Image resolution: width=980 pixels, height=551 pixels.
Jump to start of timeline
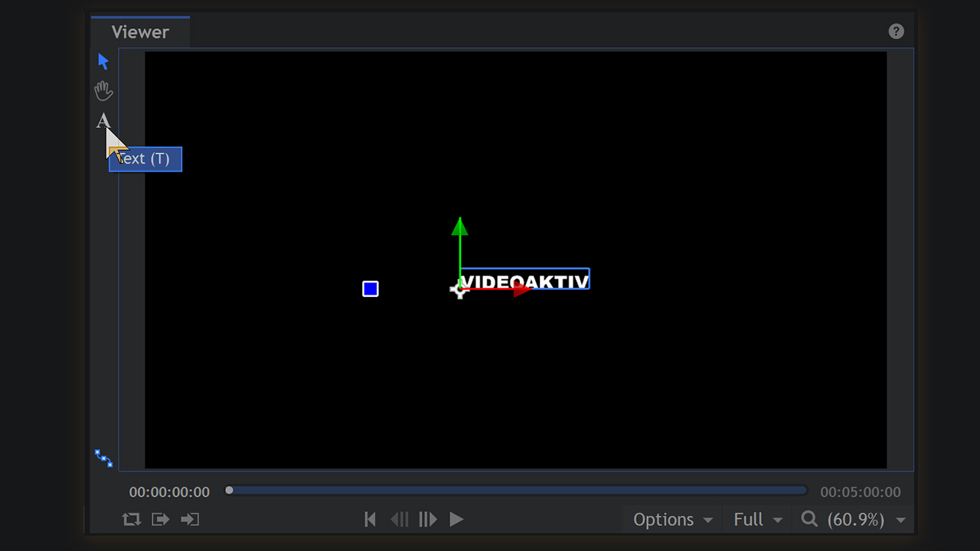click(x=370, y=520)
